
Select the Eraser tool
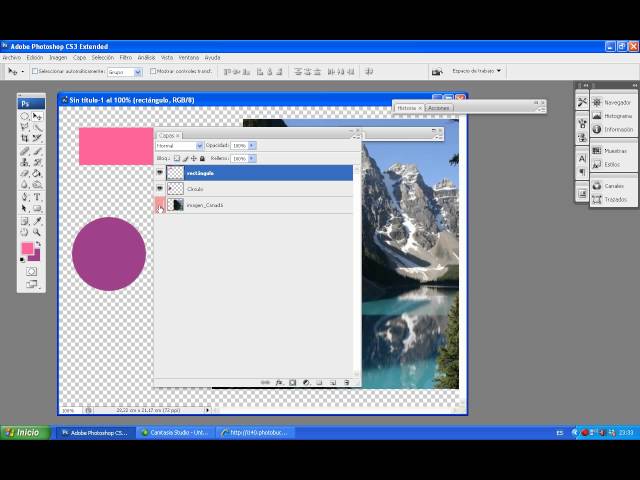tap(24, 173)
